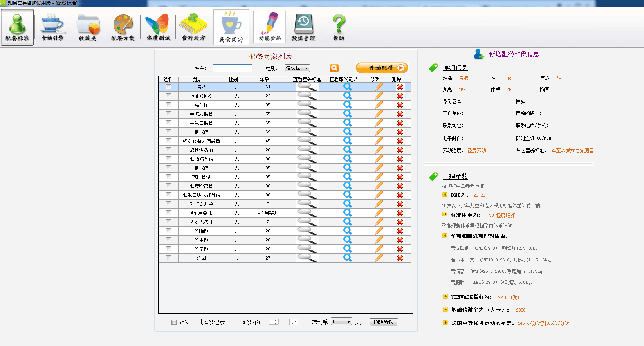Tick the checkbox for the 高蛋白膳食 row
This screenshot has height=346, width=644.
[x=168, y=123]
